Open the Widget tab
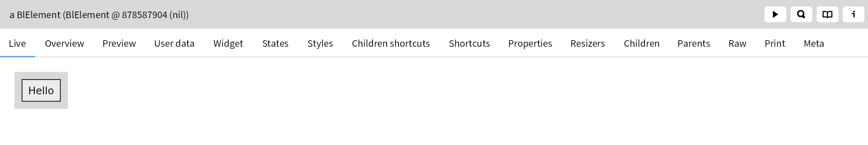This screenshot has width=868, height=145. tap(228, 43)
